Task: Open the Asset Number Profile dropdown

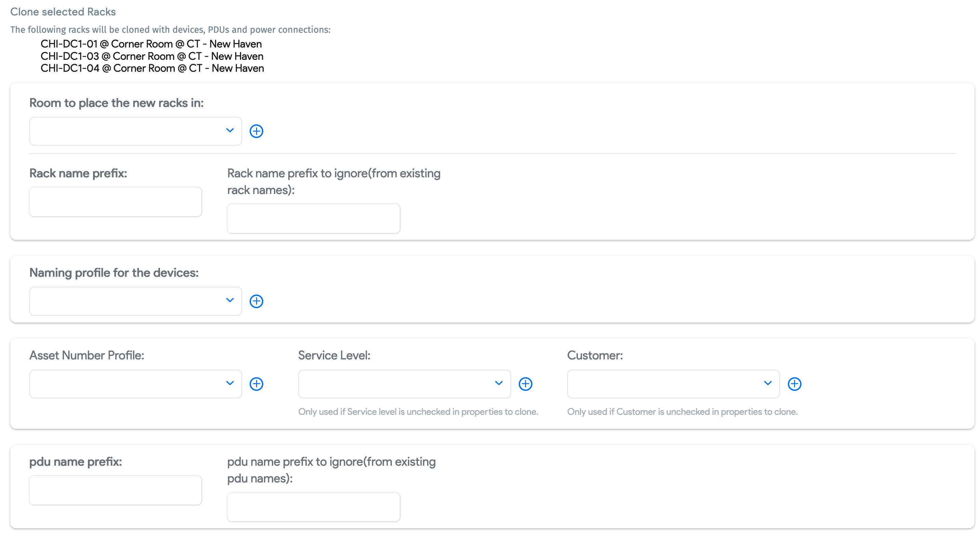Action: coord(135,384)
